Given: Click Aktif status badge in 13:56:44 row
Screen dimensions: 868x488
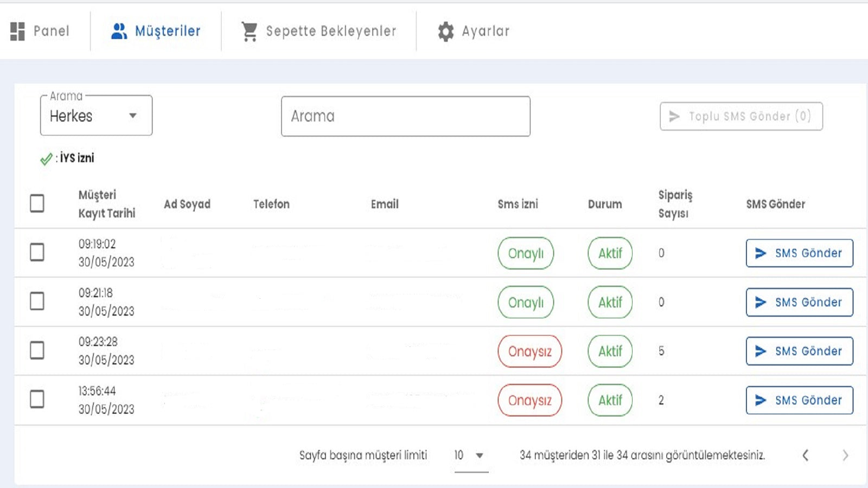Looking at the screenshot, I should [x=610, y=400].
